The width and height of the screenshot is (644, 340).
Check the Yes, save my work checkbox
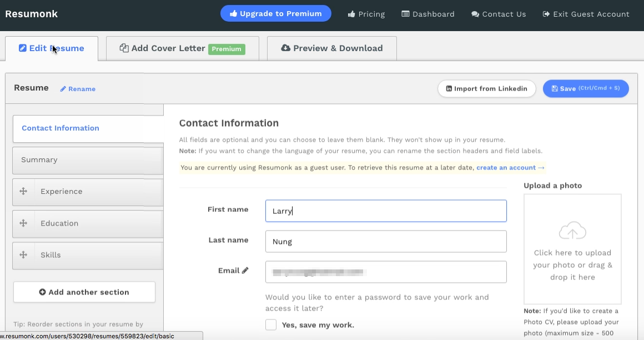click(271, 325)
